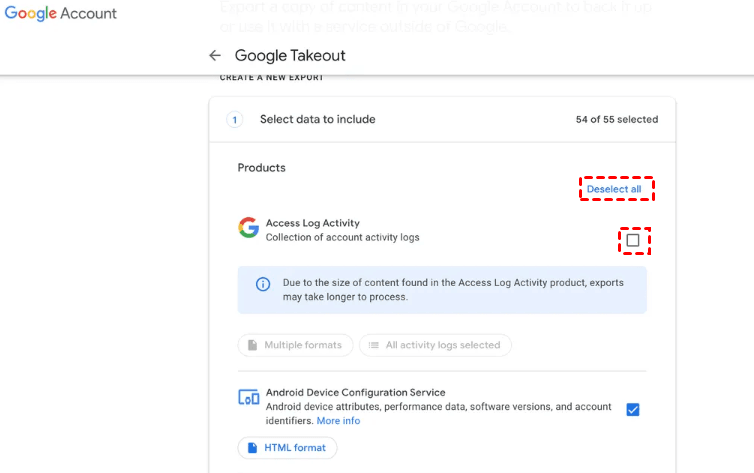Click the Google Account logo
754x473 pixels.
[61, 14]
